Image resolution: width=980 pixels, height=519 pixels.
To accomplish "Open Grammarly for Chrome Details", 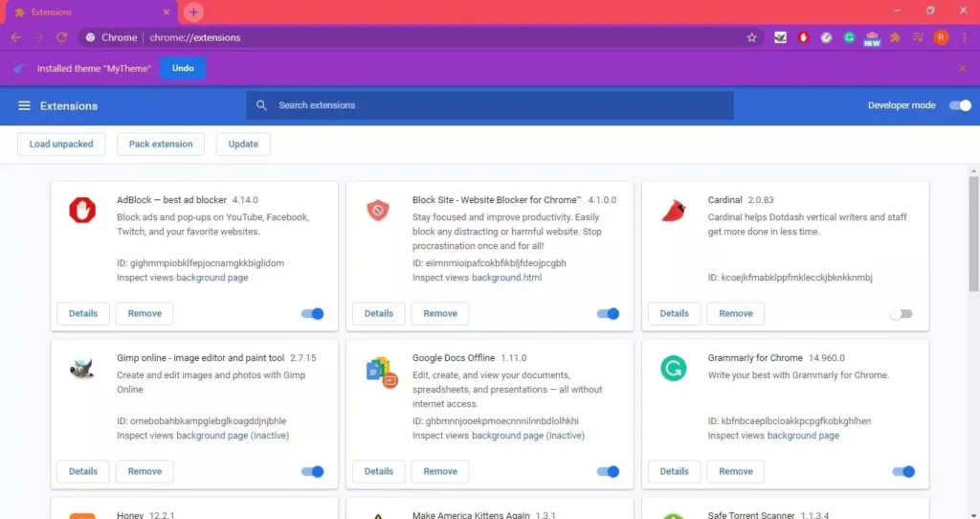I will coord(675,471).
